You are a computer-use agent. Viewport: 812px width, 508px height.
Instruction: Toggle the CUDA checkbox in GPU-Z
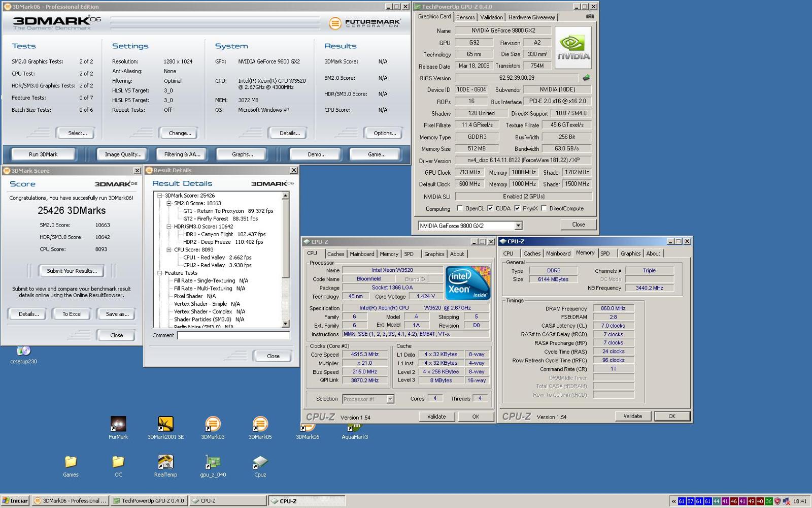pos(490,208)
